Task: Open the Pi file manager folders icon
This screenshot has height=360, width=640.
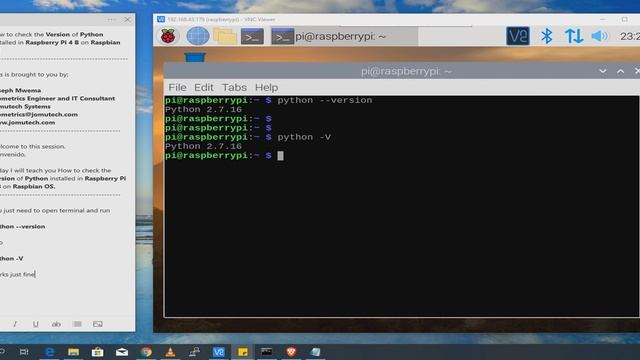Action: pyautogui.click(x=224, y=36)
